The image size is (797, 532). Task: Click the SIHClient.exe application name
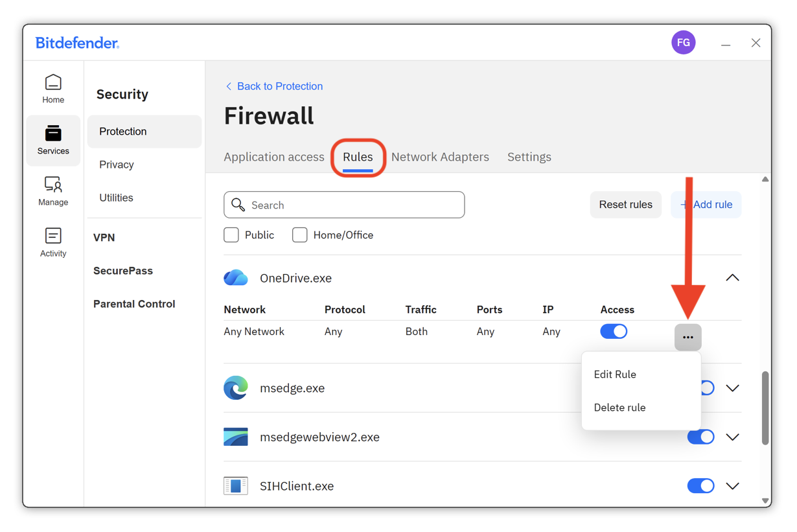[297, 486]
